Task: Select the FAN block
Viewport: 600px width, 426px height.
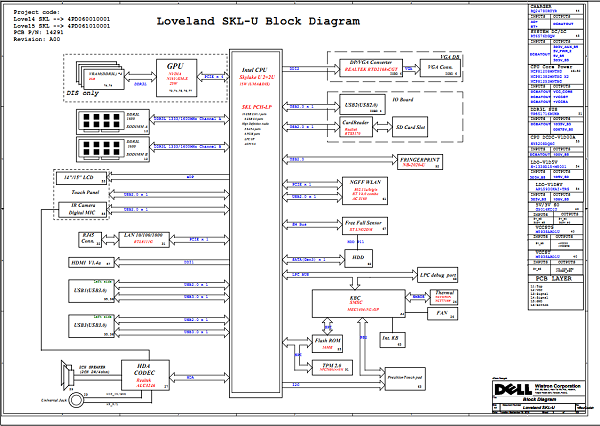Action: click(443, 314)
